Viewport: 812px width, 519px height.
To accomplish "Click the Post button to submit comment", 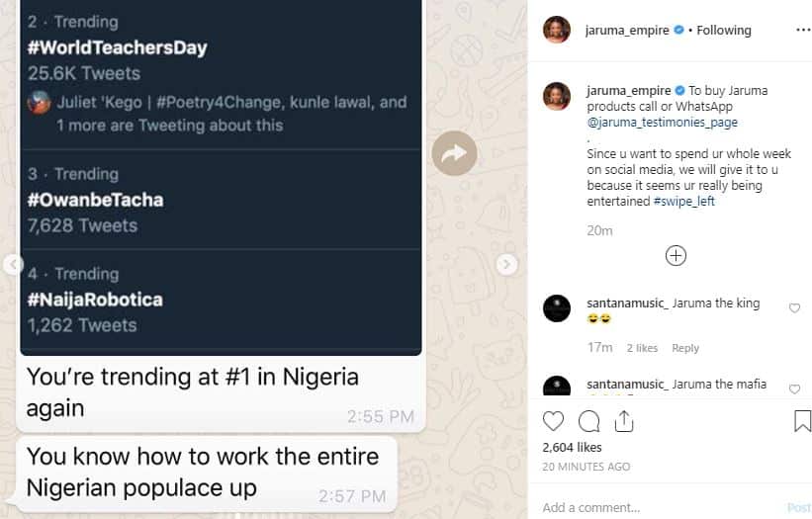I will point(798,507).
